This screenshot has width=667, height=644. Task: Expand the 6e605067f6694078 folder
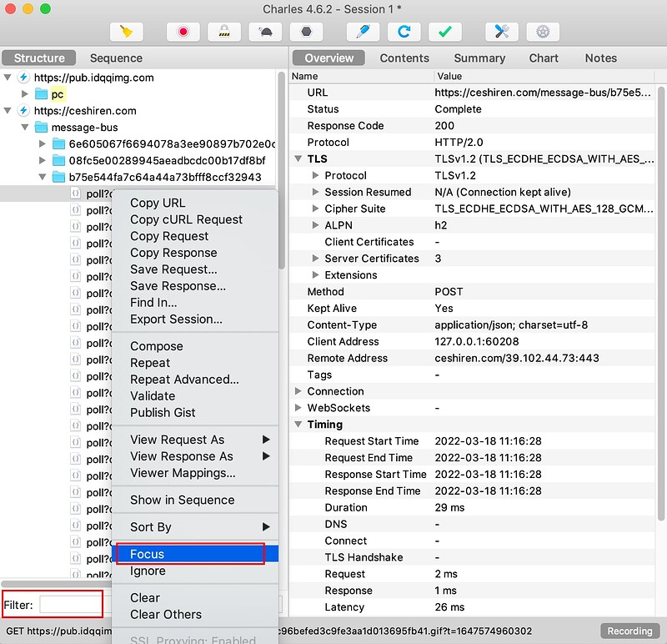tap(43, 143)
